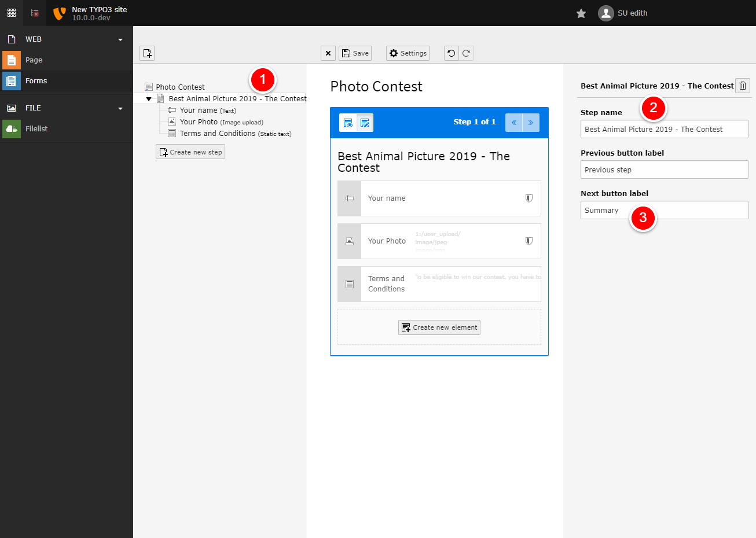Image resolution: width=756 pixels, height=538 pixels.
Task: Click the Create new element button
Action: click(439, 327)
